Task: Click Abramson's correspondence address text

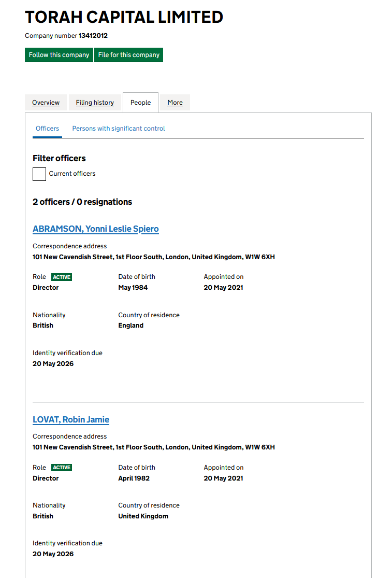Action: point(154,257)
